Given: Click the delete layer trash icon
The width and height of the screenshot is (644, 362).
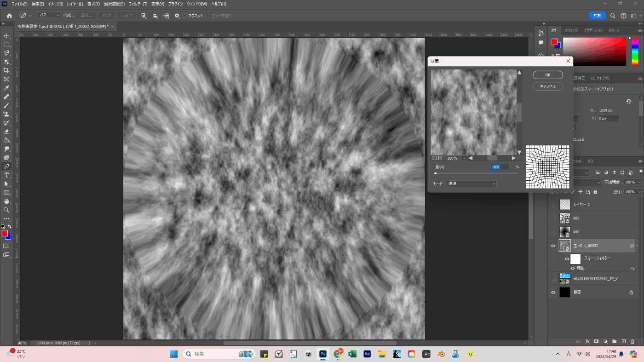Looking at the screenshot, I should point(632,341).
